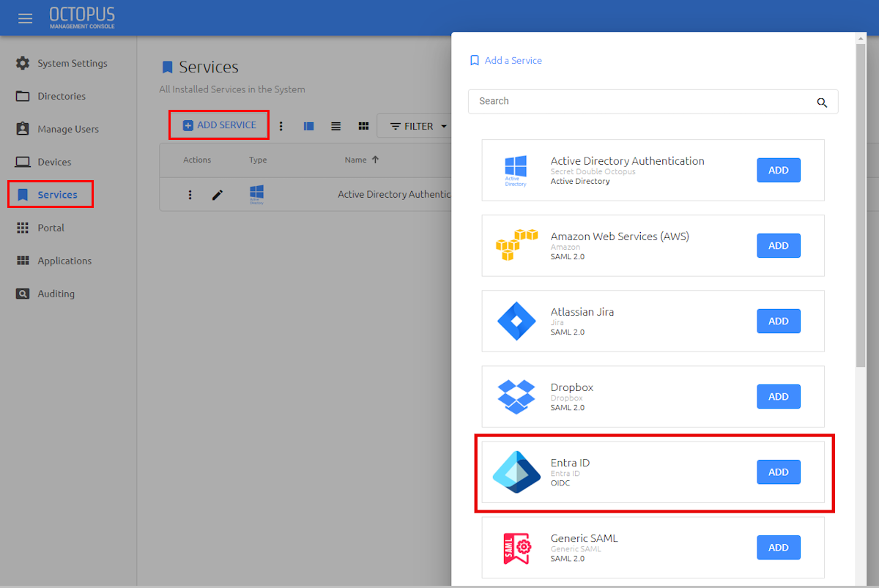
Task: Open System Settings page
Action: (73, 63)
